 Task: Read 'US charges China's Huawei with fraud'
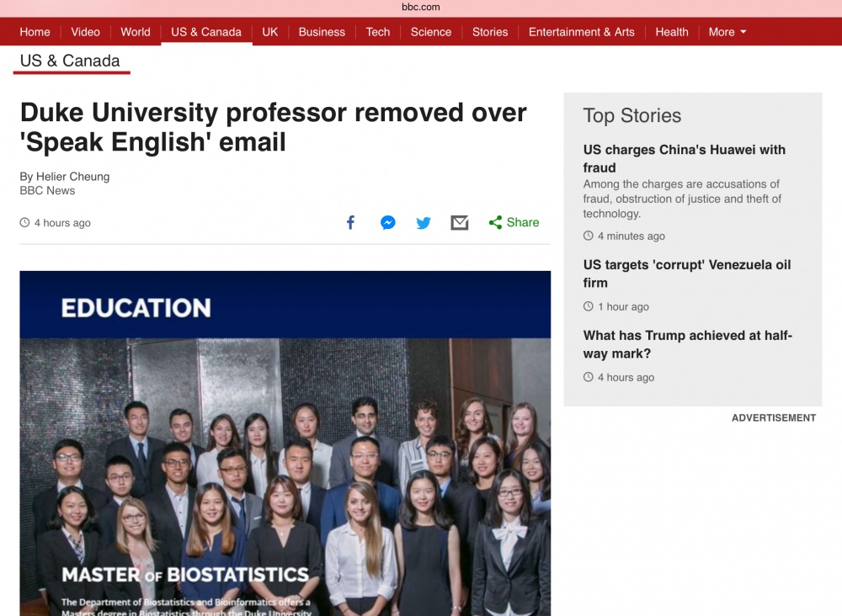(684, 158)
